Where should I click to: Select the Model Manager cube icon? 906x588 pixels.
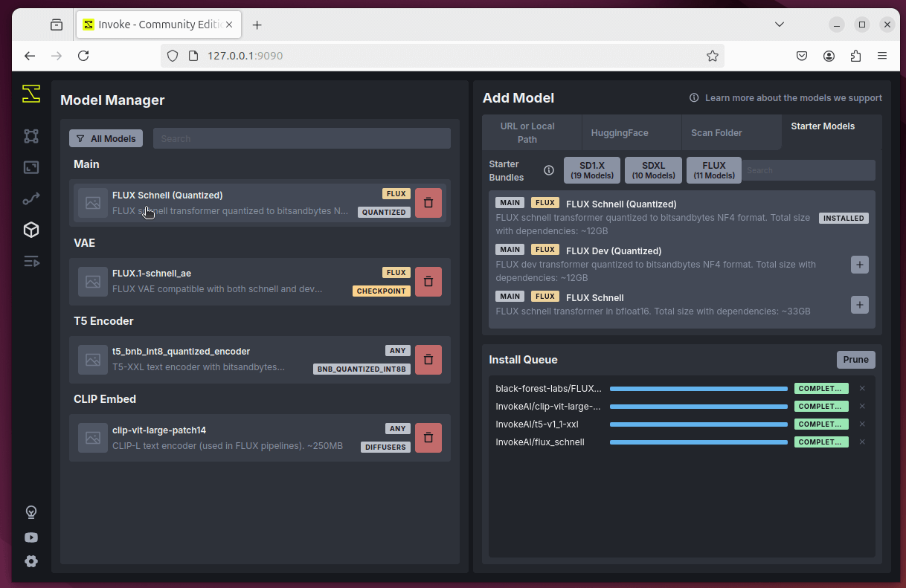coord(30,230)
